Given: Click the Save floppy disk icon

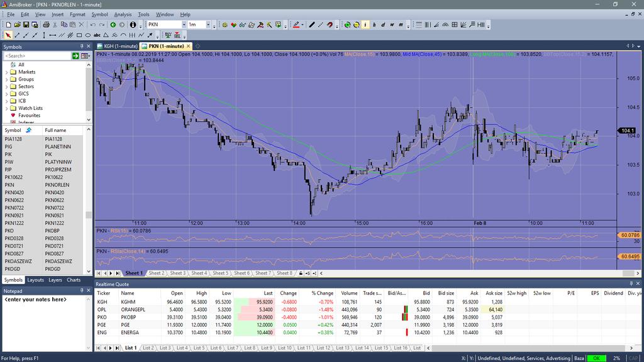Looking at the screenshot, I should (x=26, y=25).
